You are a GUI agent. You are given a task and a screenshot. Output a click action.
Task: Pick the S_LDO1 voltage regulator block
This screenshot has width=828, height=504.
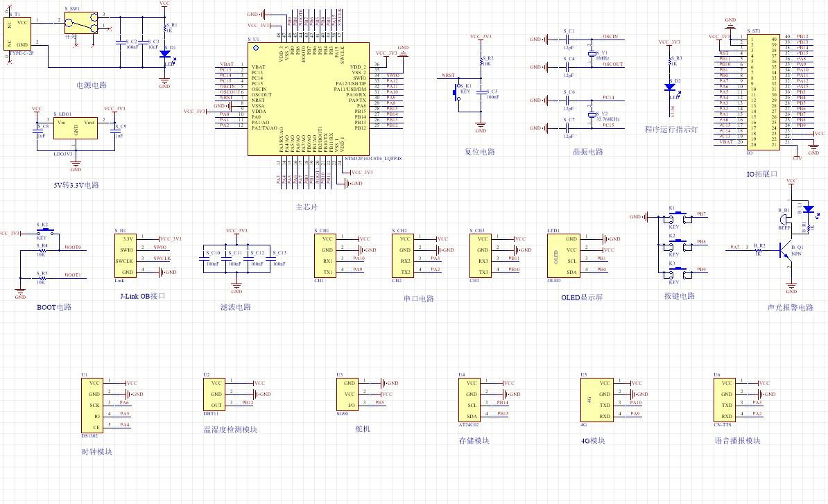pos(76,128)
